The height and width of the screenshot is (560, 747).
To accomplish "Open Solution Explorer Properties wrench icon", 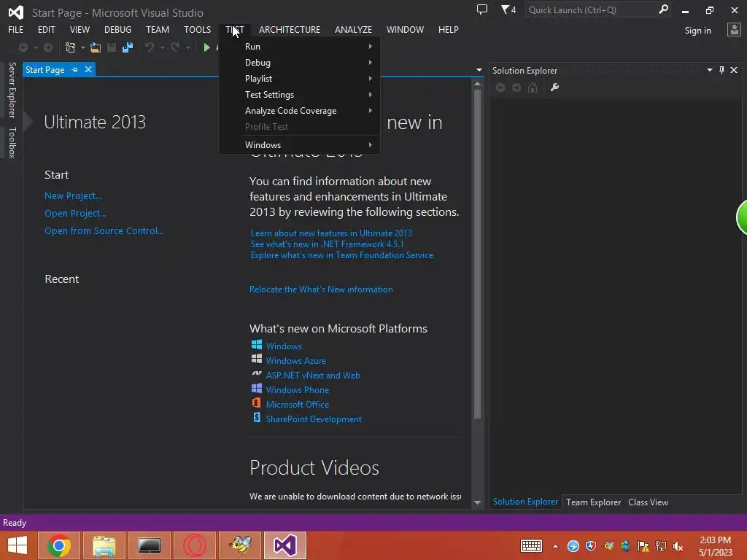I will (x=554, y=87).
